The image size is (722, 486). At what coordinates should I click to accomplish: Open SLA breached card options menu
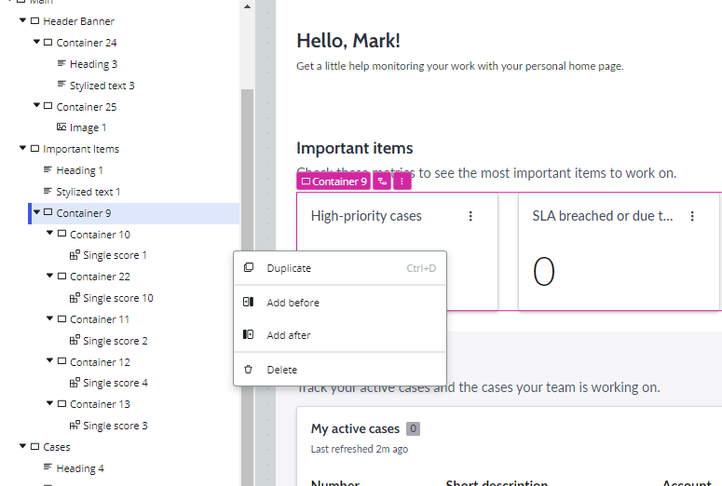pyautogui.click(x=692, y=216)
